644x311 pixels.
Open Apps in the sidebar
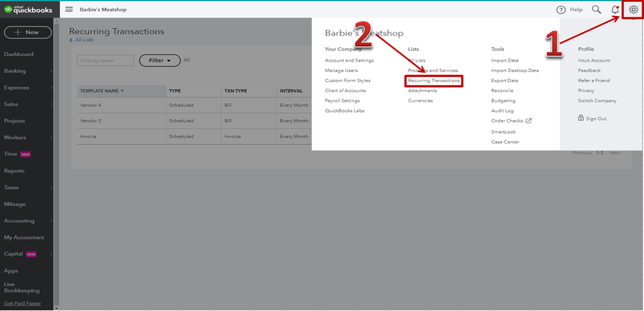tap(11, 271)
